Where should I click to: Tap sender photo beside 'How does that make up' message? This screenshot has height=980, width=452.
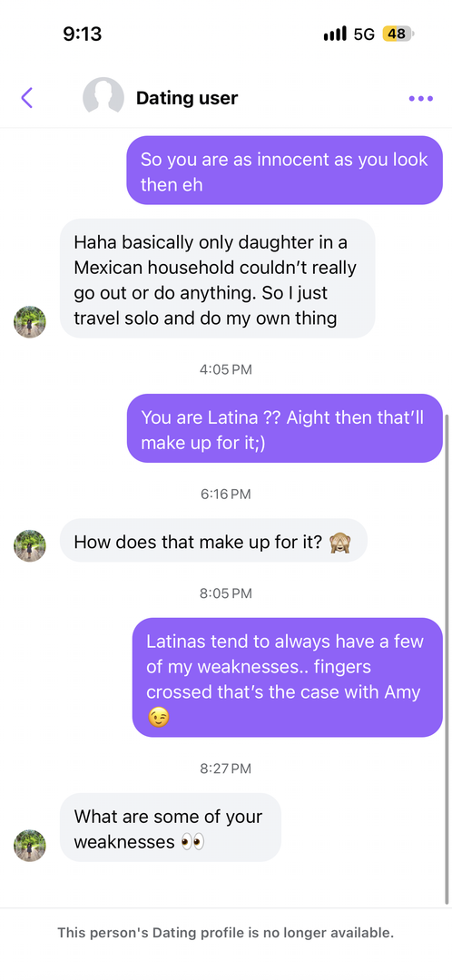pyautogui.click(x=29, y=545)
